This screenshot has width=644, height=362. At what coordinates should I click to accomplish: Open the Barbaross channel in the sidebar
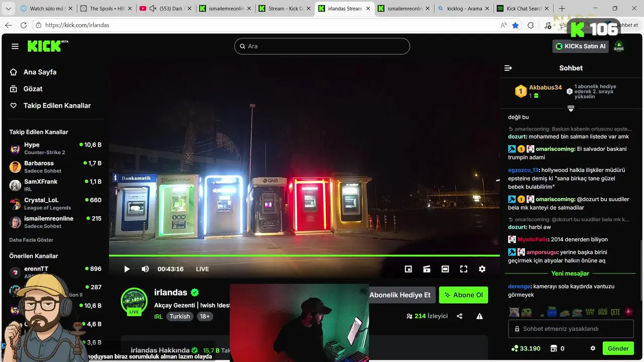(55, 167)
